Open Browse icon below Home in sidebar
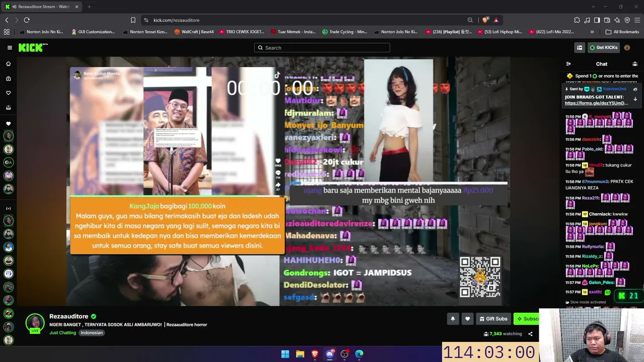The height and width of the screenshot is (362, 644). tap(8, 78)
